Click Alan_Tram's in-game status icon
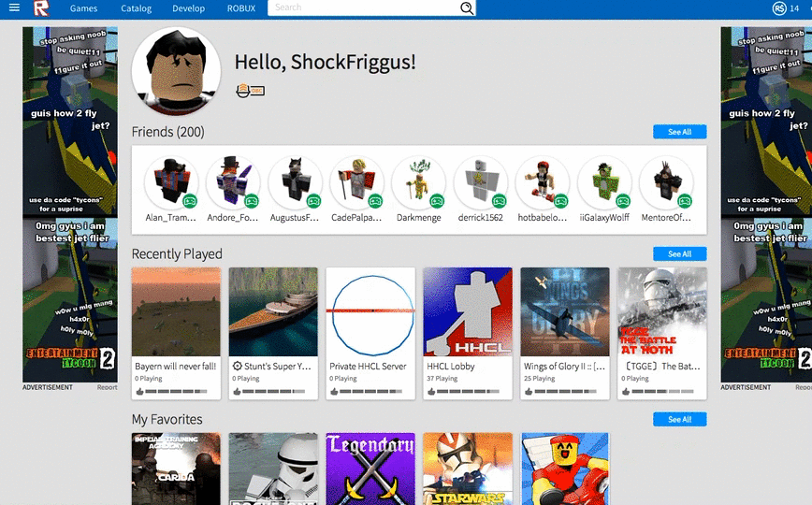This screenshot has width=812, height=505. pyautogui.click(x=190, y=201)
